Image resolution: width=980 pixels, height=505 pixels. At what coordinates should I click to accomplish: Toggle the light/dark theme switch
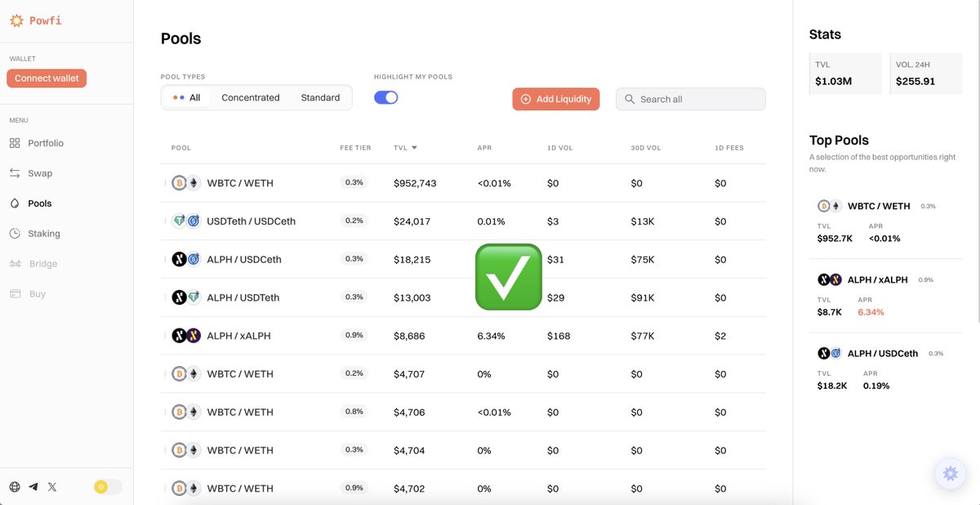[108, 487]
